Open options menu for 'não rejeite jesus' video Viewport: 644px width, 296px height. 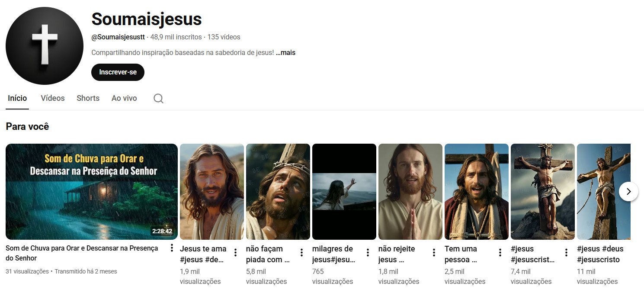434,251
